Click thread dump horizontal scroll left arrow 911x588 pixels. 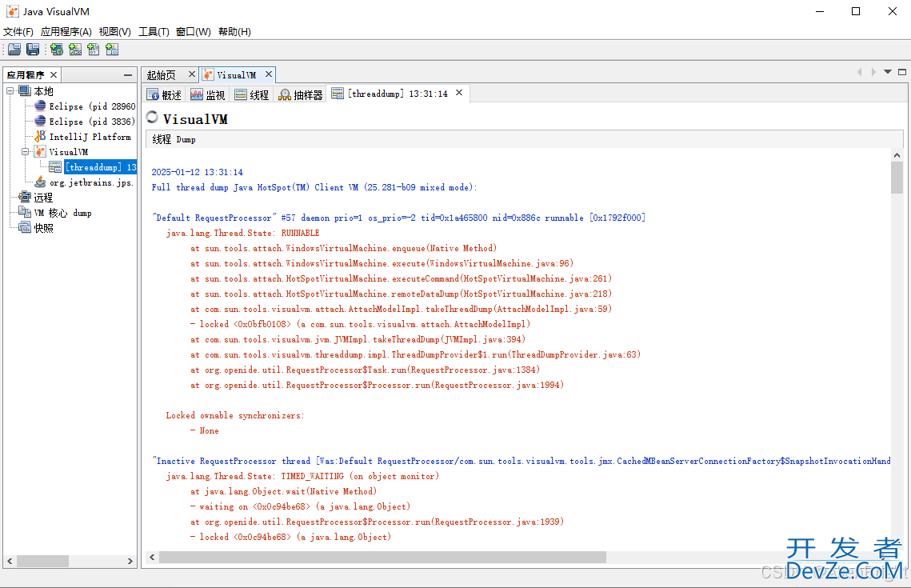point(152,558)
